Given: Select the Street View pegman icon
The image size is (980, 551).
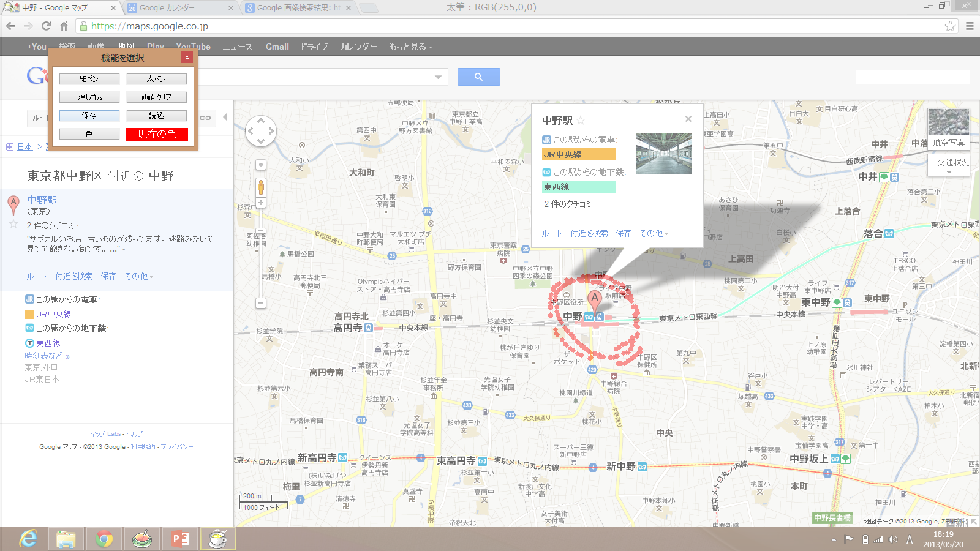Looking at the screenshot, I should click(261, 187).
